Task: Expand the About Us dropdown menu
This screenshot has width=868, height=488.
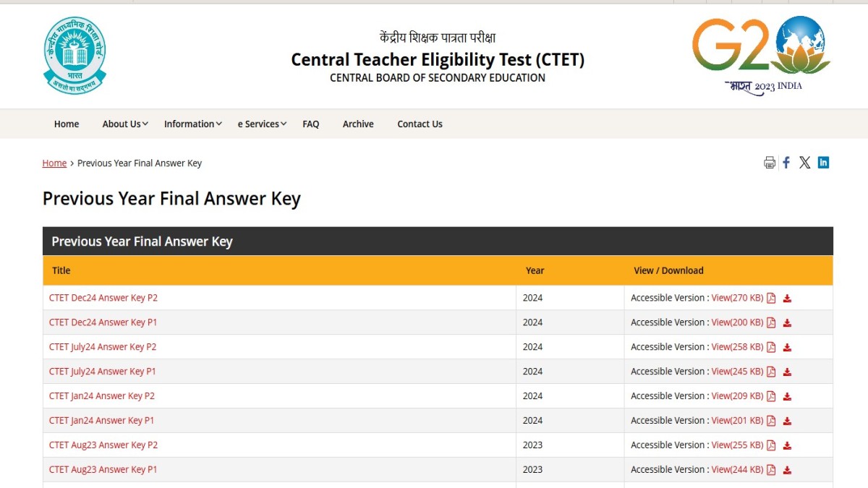Action: tap(125, 124)
